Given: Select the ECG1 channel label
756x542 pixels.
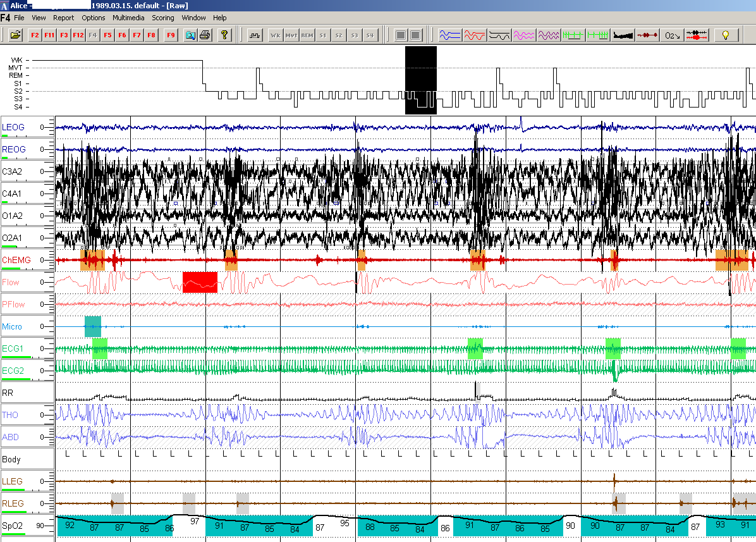Looking at the screenshot, I should point(13,348).
